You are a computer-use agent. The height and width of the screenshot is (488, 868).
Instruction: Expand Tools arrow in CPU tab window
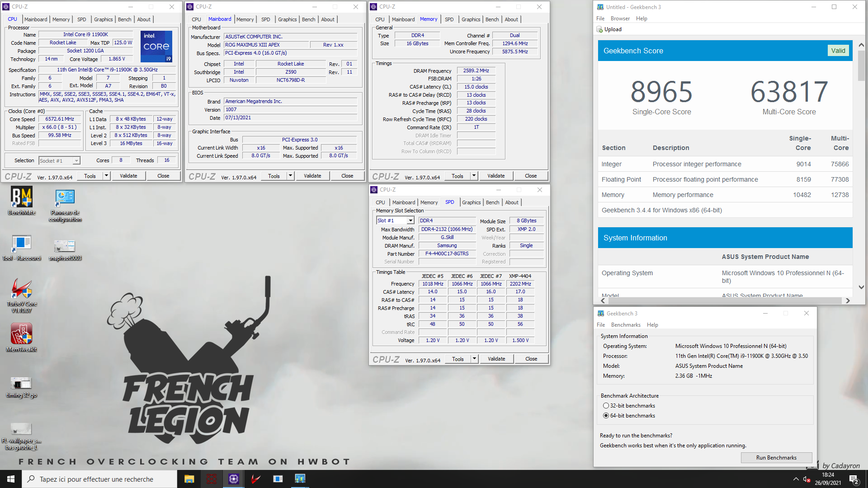coord(107,176)
